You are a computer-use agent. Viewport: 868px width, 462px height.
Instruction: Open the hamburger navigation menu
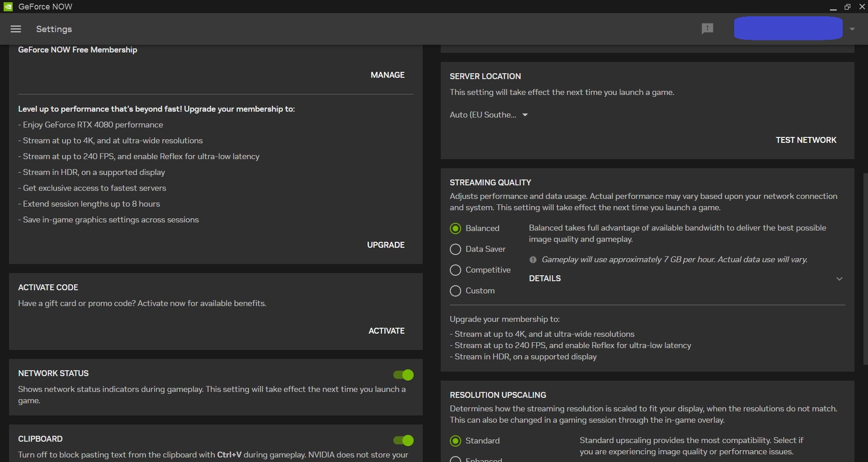16,29
